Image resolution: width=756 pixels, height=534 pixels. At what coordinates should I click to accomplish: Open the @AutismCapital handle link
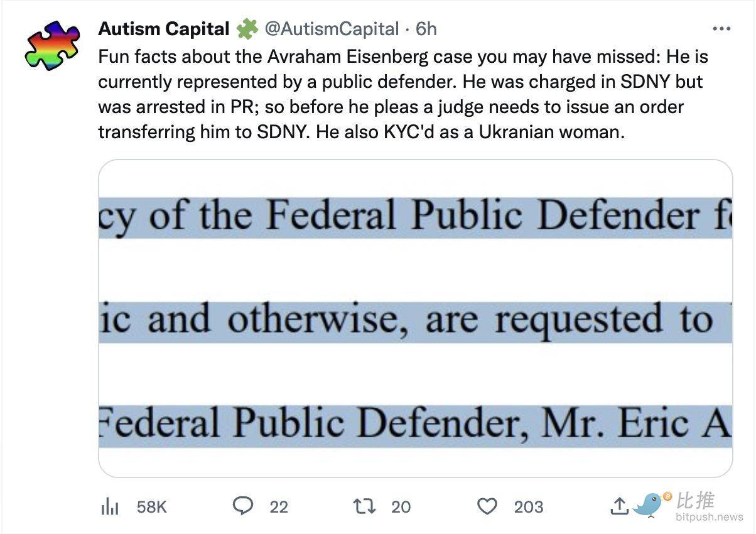[332, 29]
